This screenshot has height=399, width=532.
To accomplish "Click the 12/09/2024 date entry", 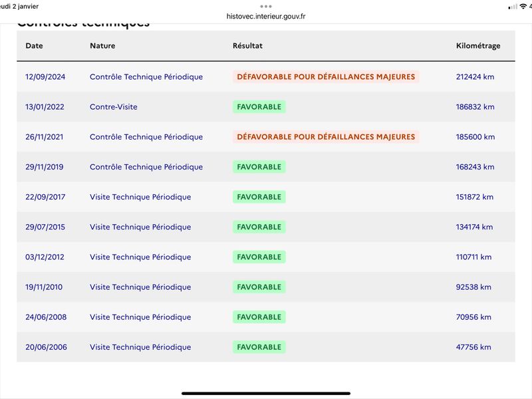I will 45,76.
